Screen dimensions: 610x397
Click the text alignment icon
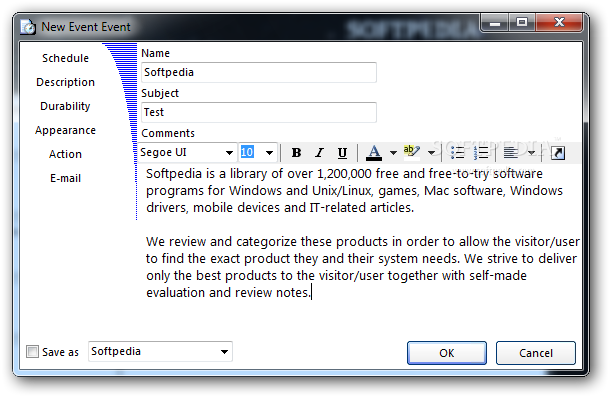[511, 153]
